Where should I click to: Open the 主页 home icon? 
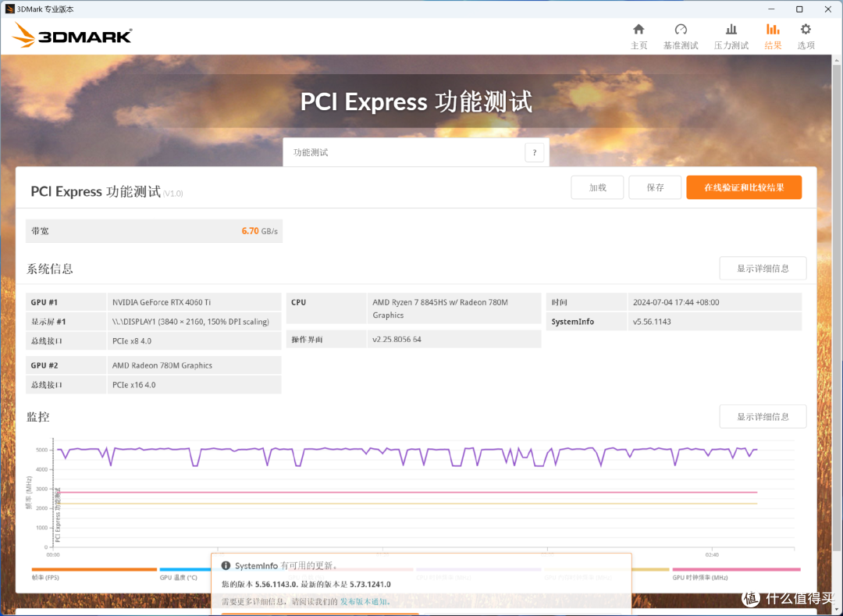pos(638,37)
